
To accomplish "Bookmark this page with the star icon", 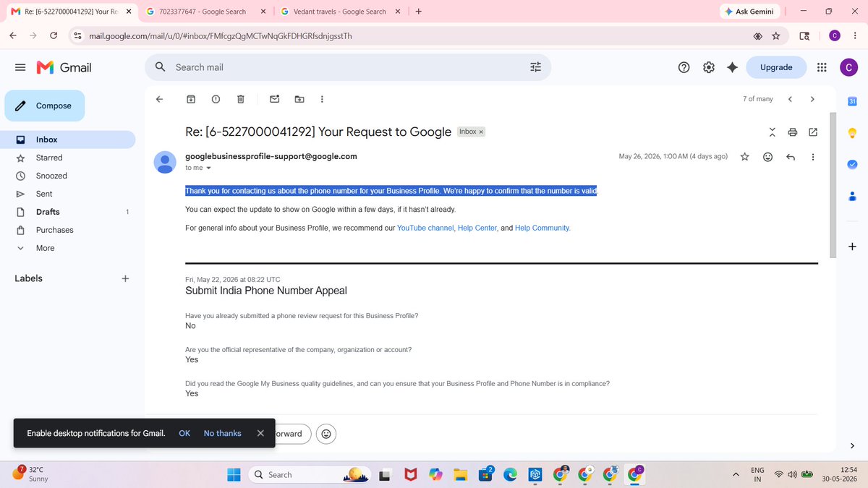I will pos(775,35).
